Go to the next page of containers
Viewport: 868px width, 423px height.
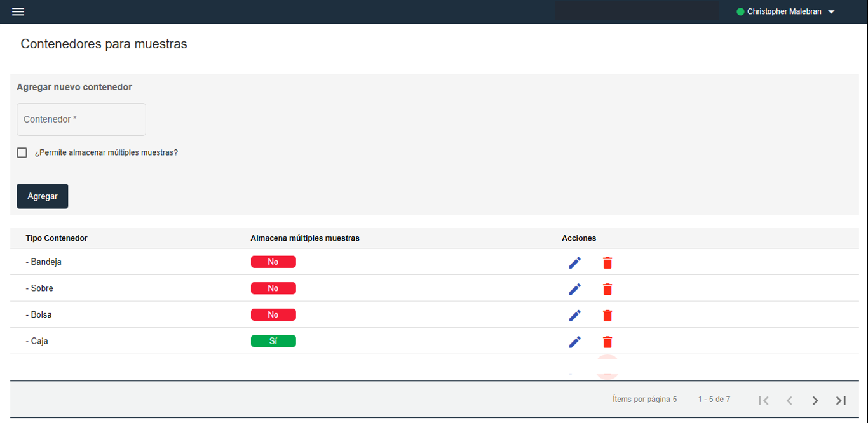coord(815,400)
